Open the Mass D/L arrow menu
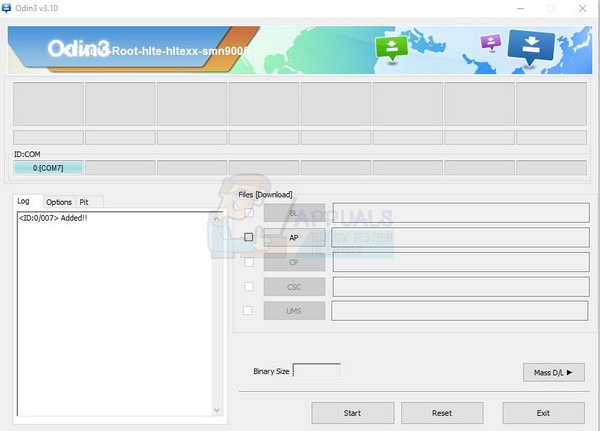 (554, 372)
